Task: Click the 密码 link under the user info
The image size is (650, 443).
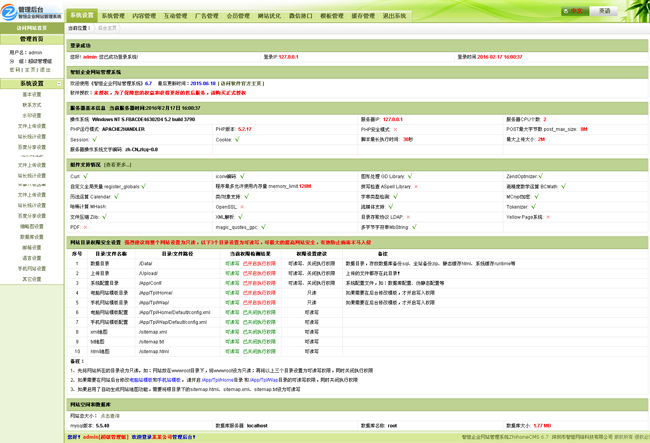Action: (x=15, y=70)
